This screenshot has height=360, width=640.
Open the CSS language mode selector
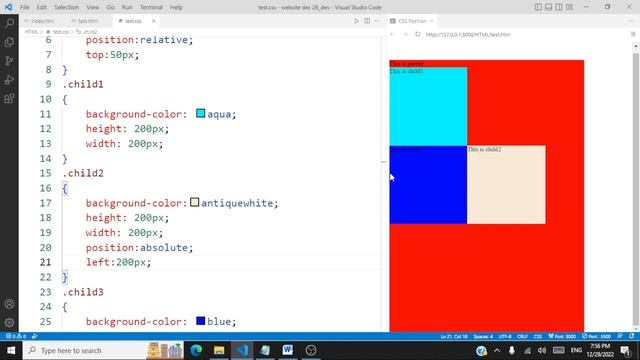(538, 336)
